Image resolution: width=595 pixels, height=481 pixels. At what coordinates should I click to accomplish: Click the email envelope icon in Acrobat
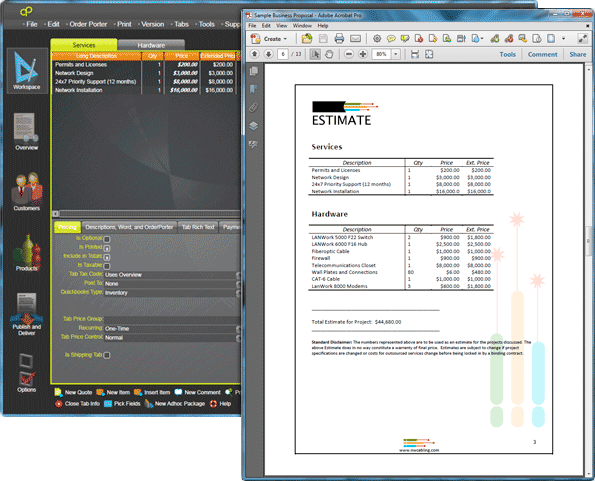(x=355, y=38)
